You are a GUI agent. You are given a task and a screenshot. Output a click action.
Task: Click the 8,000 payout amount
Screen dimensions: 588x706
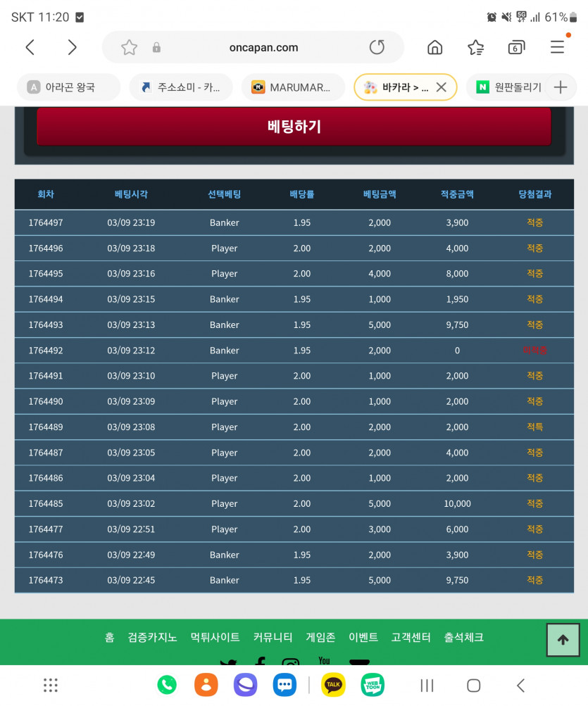coord(457,273)
